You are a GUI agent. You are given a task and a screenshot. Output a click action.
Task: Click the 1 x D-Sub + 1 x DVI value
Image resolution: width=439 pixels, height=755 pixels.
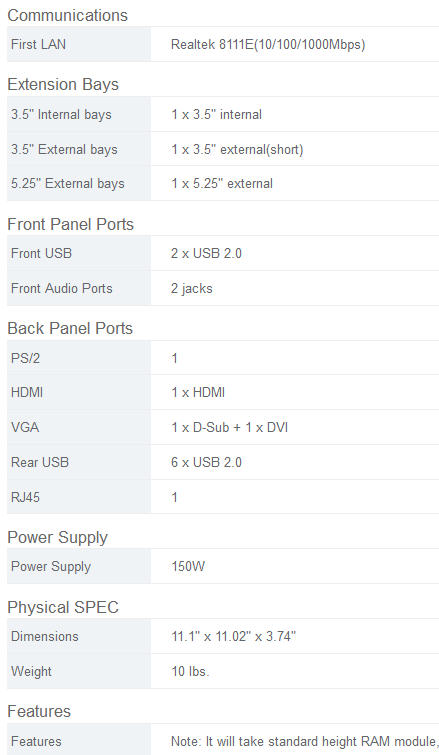point(230,428)
